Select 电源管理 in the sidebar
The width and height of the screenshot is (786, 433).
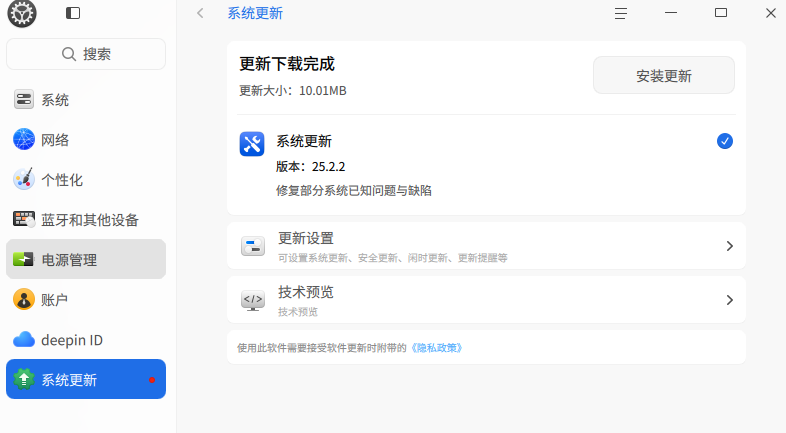(86, 259)
